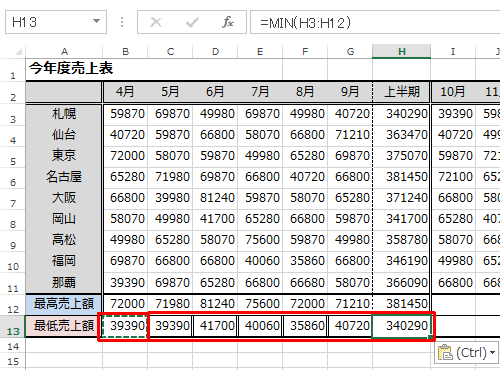Click the 名古屋 row label
The height and width of the screenshot is (370, 500).
pos(64,177)
